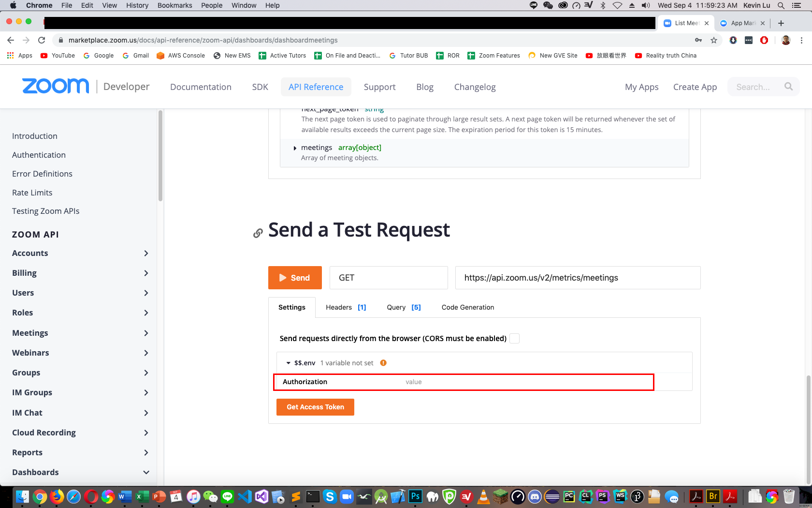Expand the Cloud Recording section
The height and width of the screenshot is (508, 812).
(146, 433)
